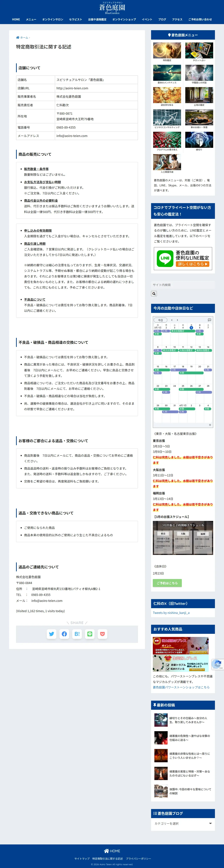Open セラピスト navigation item
The image size is (224, 868).
(x=76, y=20)
